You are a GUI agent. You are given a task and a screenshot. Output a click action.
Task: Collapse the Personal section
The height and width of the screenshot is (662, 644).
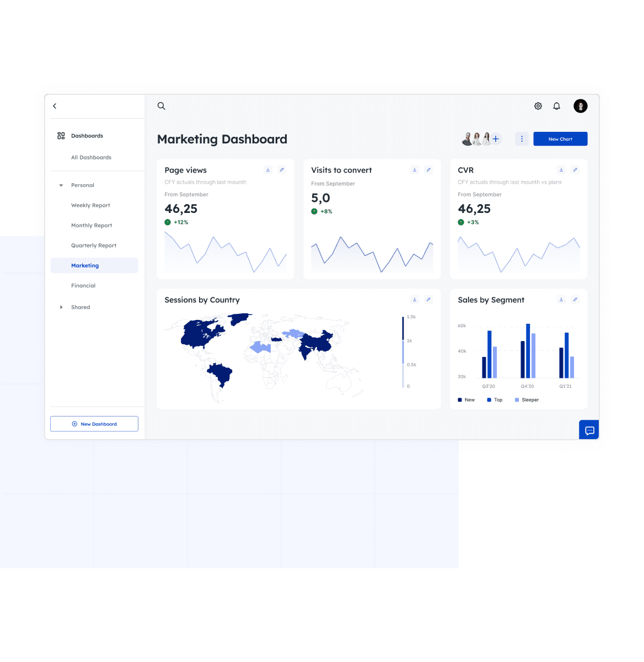(x=61, y=185)
